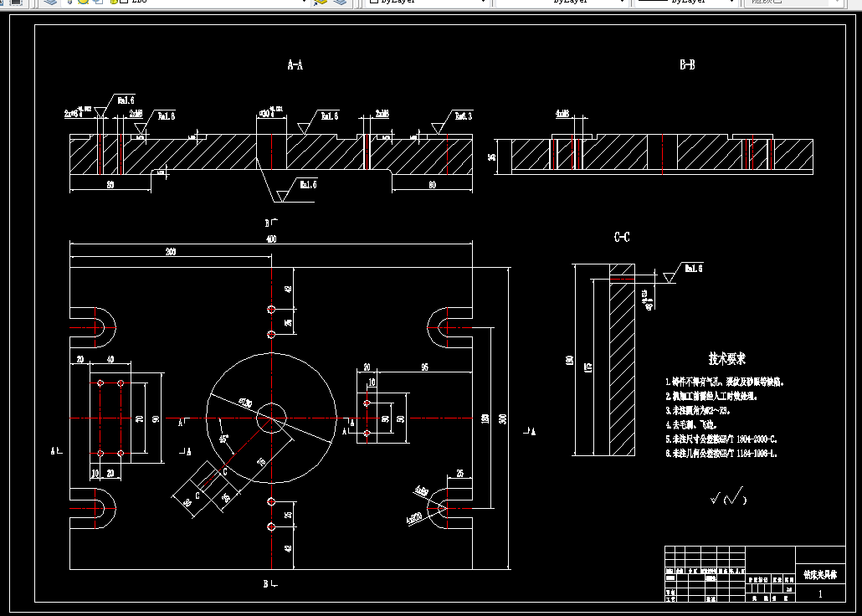Select technical requirement note line 1
862x616 pixels.
point(723,381)
